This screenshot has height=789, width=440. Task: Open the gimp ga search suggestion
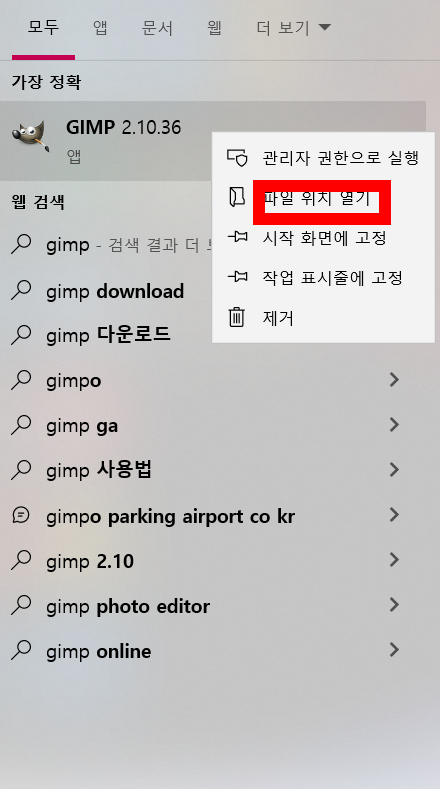click(x=212, y=426)
